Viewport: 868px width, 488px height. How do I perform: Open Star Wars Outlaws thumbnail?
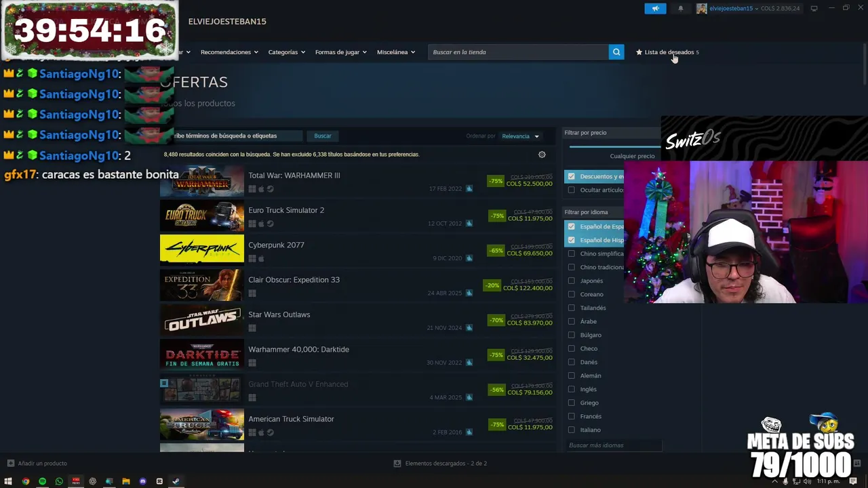pos(201,321)
